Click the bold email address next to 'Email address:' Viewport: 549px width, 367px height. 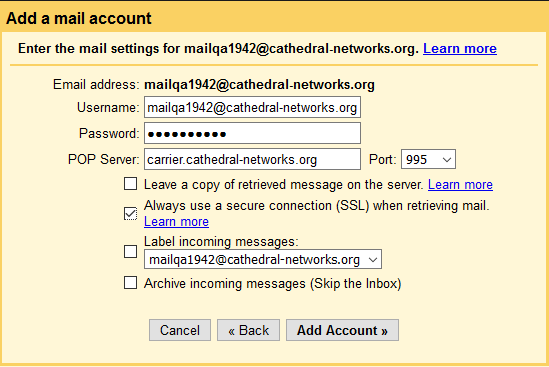(259, 85)
